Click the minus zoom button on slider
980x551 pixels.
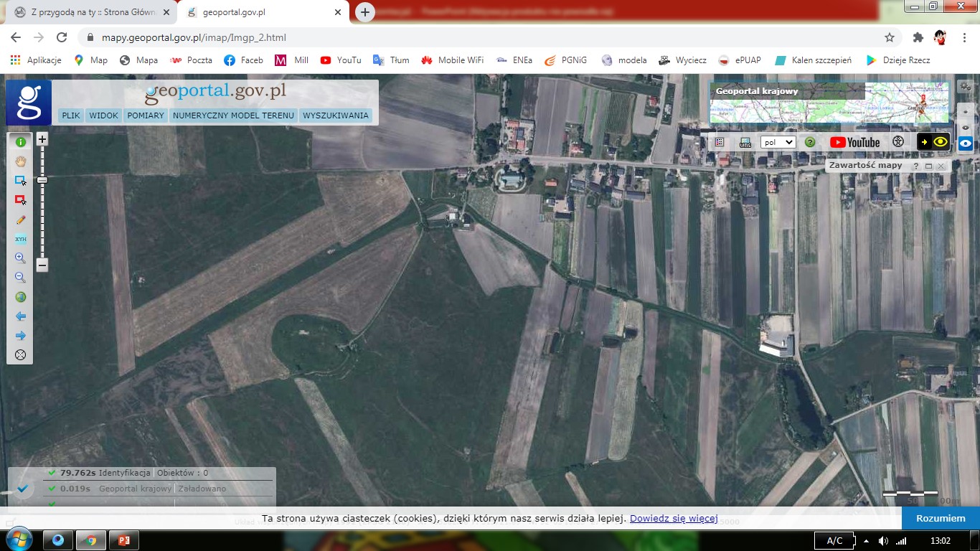[42, 265]
